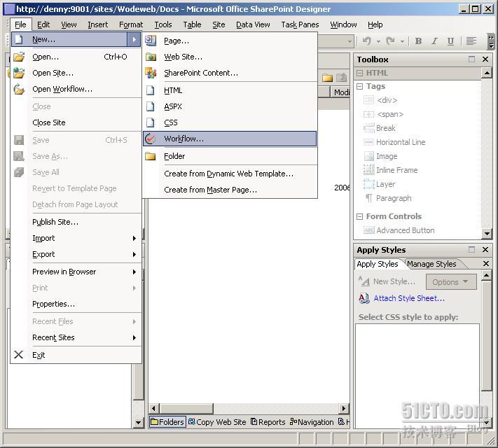
Task: Select Create from Master Page... option
Action: (230, 190)
